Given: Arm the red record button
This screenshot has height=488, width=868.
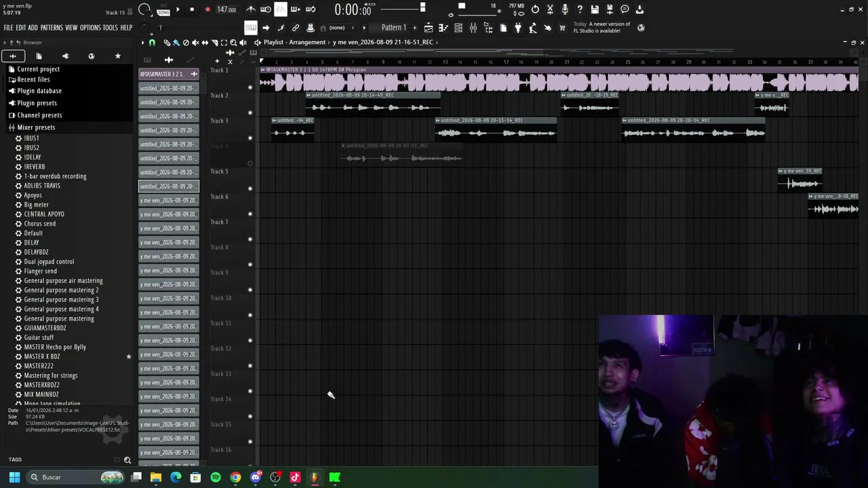Looking at the screenshot, I should click(208, 9).
